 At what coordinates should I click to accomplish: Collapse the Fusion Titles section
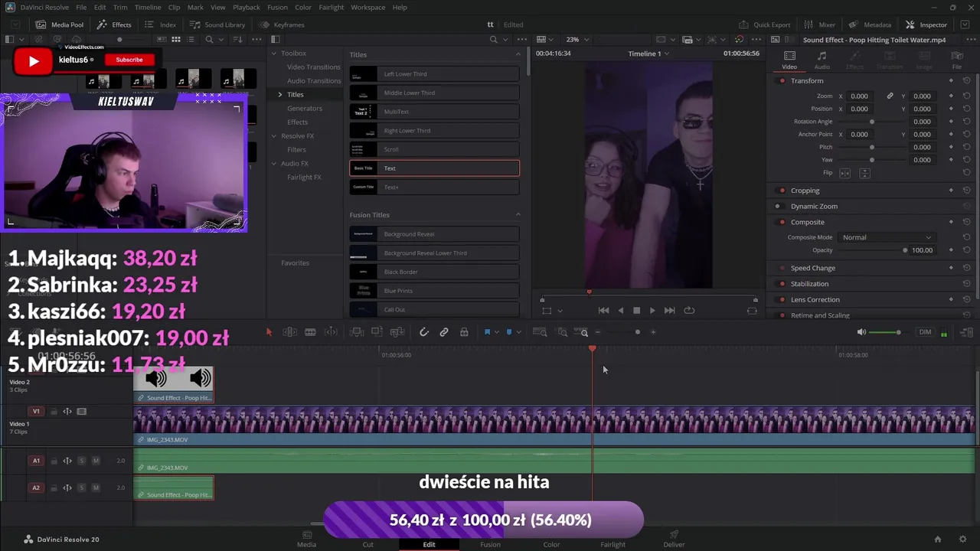click(x=518, y=214)
